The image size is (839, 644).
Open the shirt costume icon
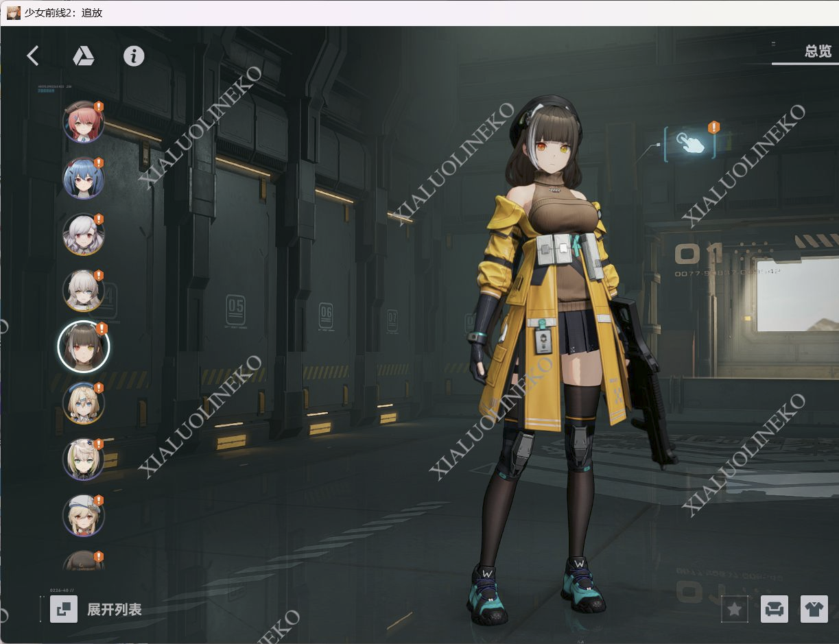(x=814, y=609)
